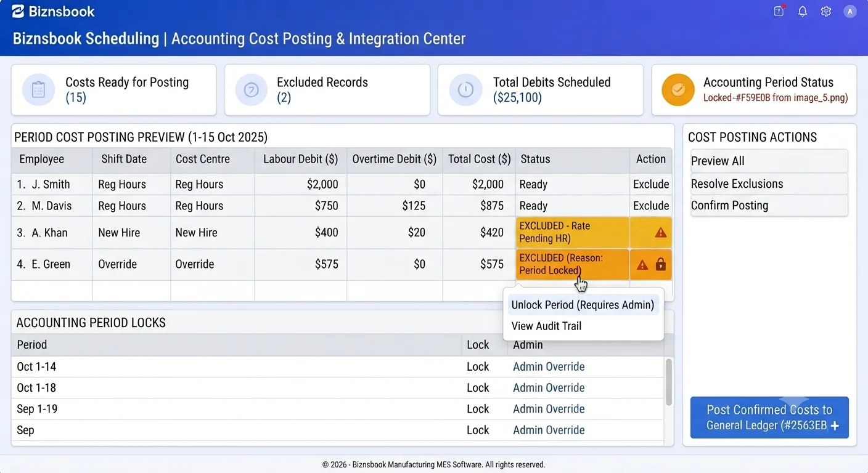The image size is (868, 473).
Task: Click Lock for the Sep period row
Action: 478,430
